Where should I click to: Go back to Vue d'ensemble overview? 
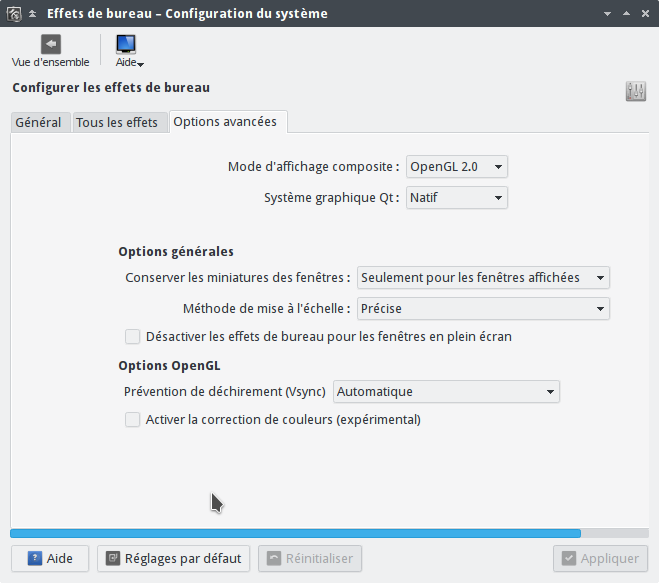[50, 50]
